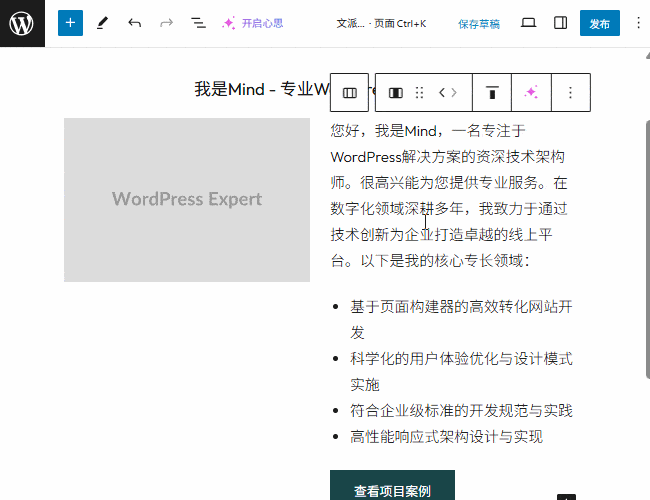Open the laptop preview device icon
This screenshot has width=650, height=500.
pos(528,23)
